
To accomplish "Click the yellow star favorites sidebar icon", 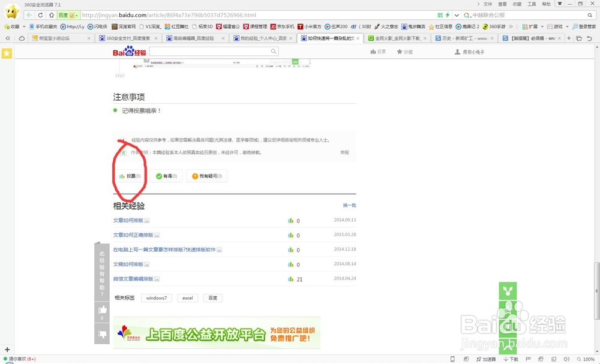I will pyautogui.click(x=7, y=53).
